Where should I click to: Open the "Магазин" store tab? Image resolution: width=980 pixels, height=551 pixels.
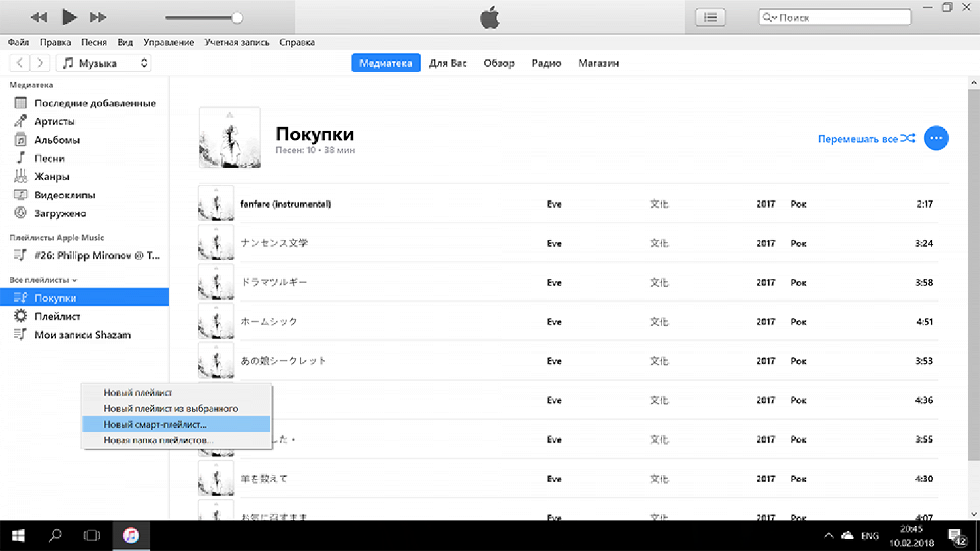point(598,63)
